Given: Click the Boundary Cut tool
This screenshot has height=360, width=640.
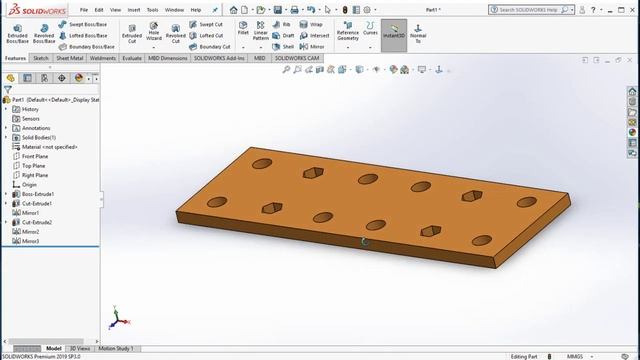Looking at the screenshot, I should tap(210, 47).
